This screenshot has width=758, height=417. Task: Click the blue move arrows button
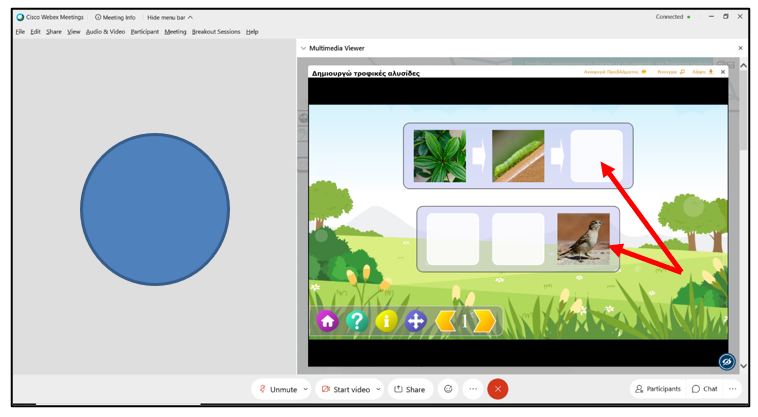coord(416,321)
